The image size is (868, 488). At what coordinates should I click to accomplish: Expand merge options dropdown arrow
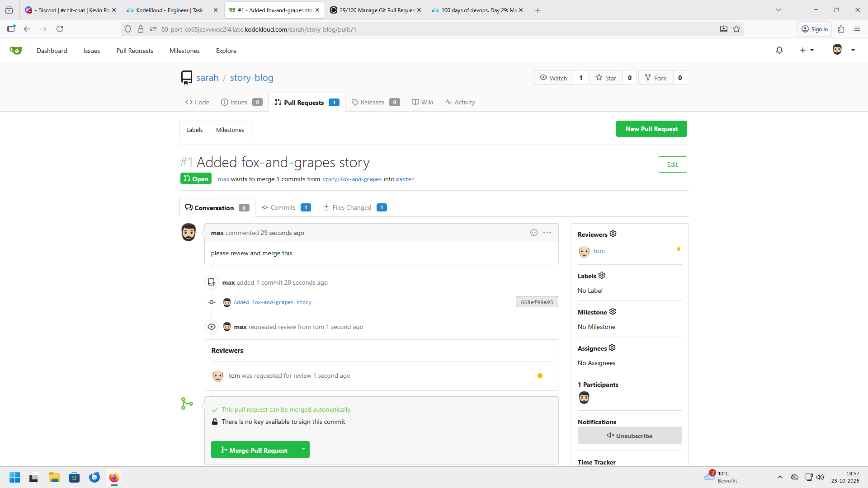coord(303,449)
